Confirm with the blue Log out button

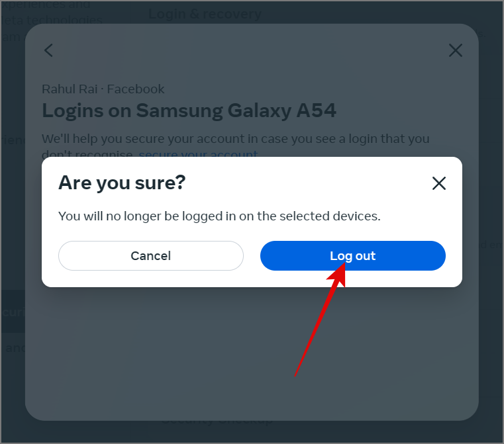click(x=352, y=255)
